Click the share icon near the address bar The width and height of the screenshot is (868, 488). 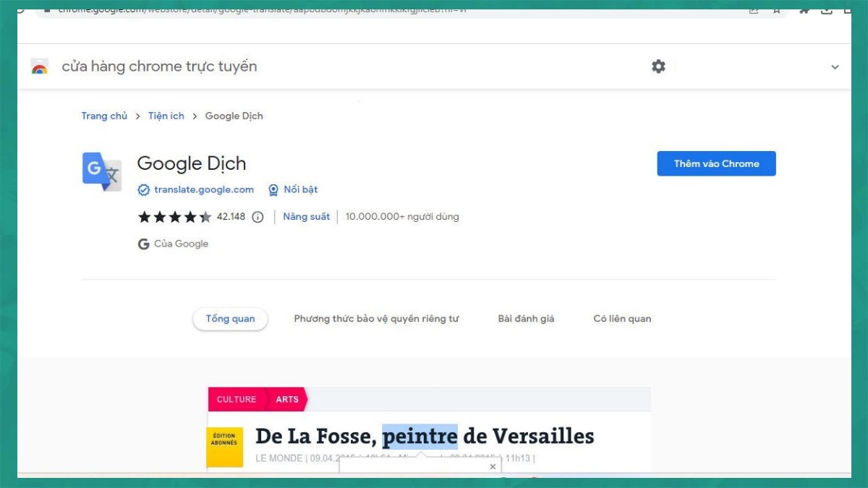point(753,9)
